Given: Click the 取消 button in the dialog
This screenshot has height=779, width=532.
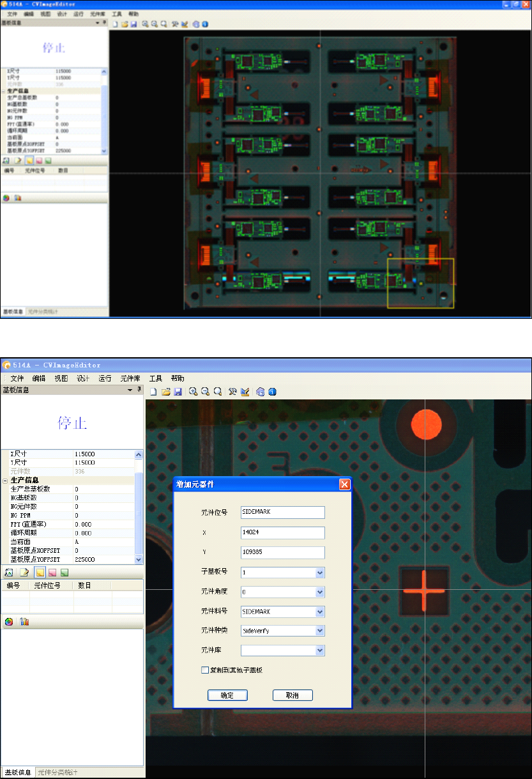Looking at the screenshot, I should [x=293, y=695].
